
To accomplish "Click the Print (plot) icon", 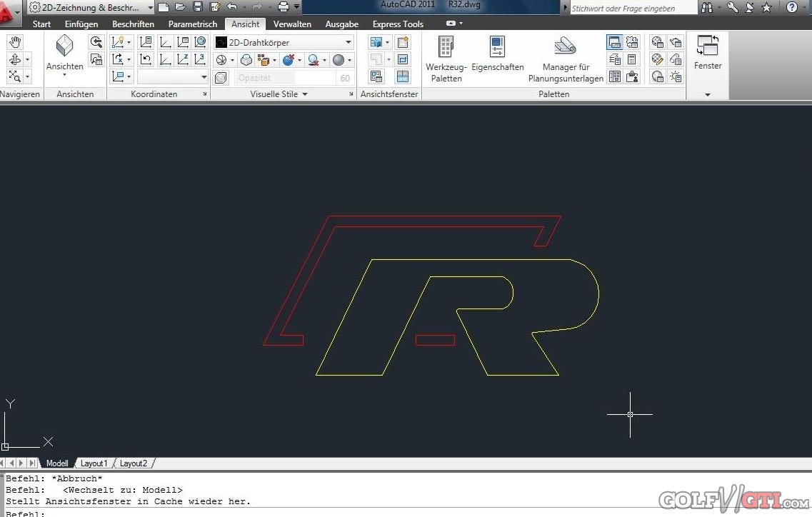I will coord(283,7).
